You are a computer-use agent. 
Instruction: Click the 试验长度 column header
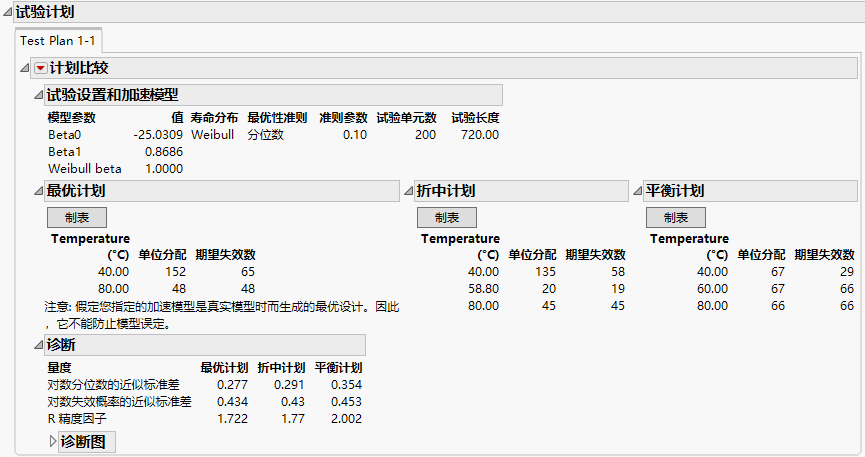coord(476,118)
